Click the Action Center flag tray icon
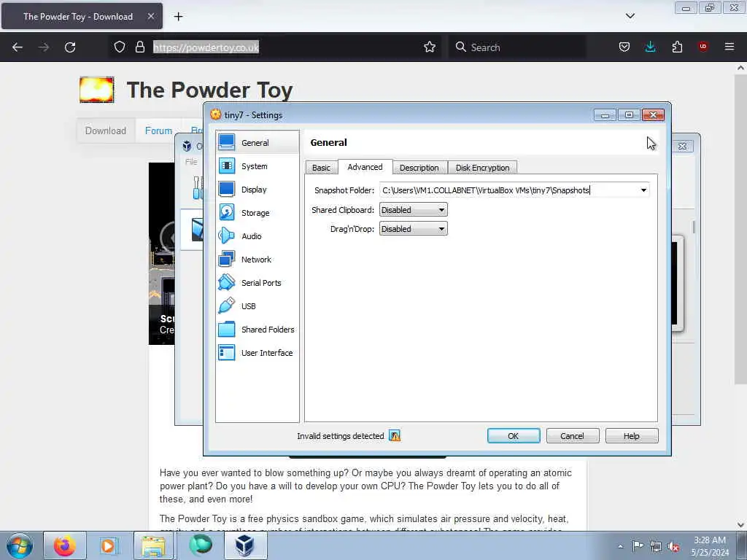 pyautogui.click(x=638, y=545)
